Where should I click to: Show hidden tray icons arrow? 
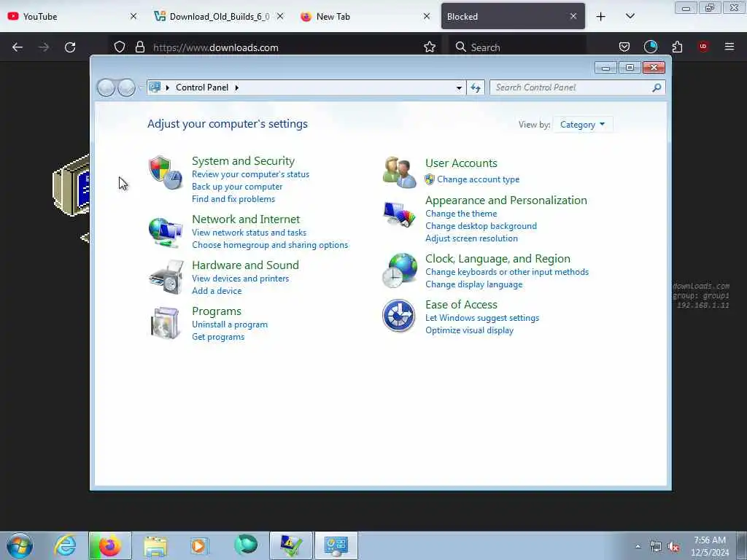point(638,547)
